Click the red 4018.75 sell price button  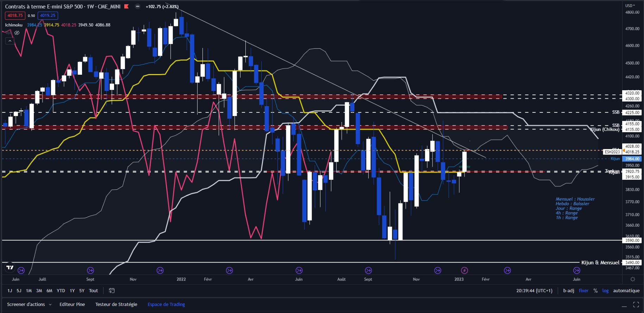(15, 16)
